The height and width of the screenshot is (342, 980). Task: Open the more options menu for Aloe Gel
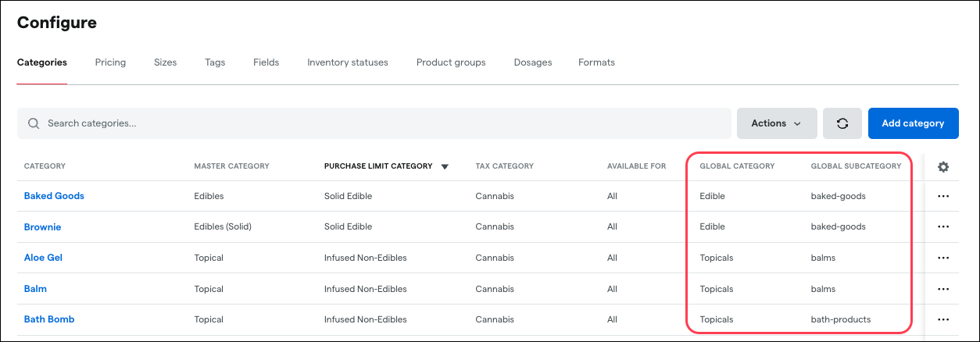click(943, 258)
